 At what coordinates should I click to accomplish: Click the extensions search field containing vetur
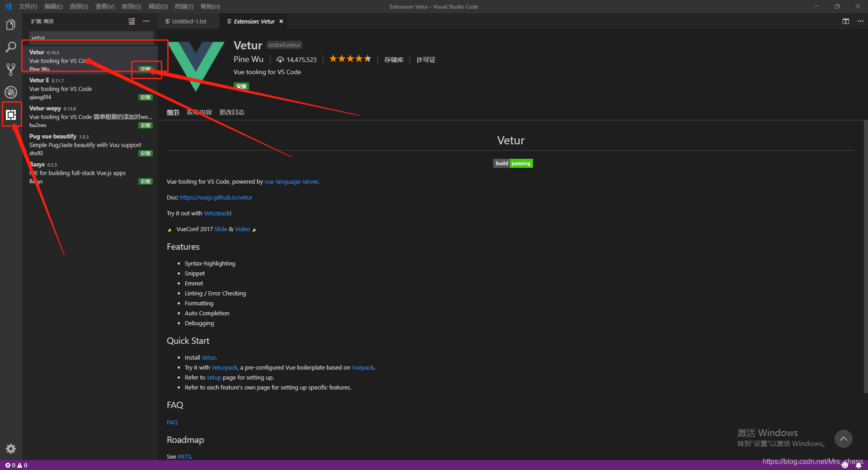pyautogui.click(x=91, y=37)
